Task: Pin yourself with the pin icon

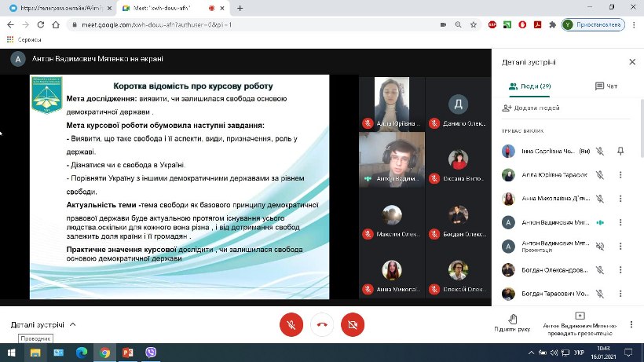Action: (x=620, y=152)
